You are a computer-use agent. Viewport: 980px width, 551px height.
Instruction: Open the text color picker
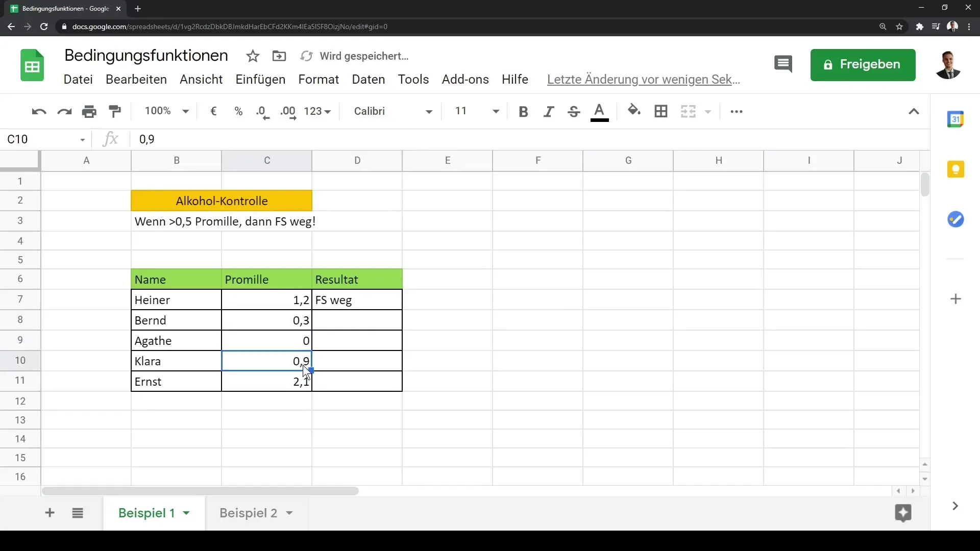[x=600, y=112]
